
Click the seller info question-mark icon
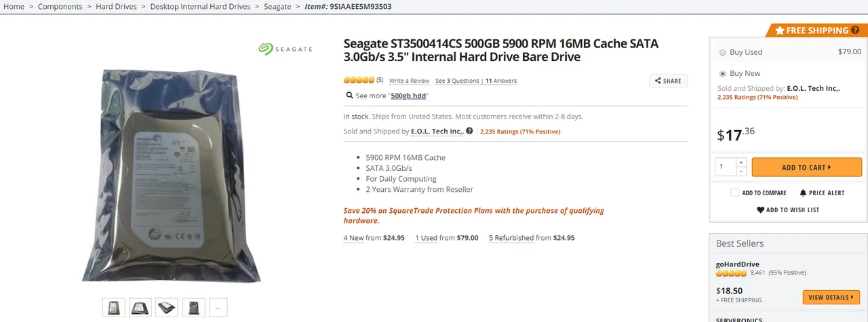[469, 131]
